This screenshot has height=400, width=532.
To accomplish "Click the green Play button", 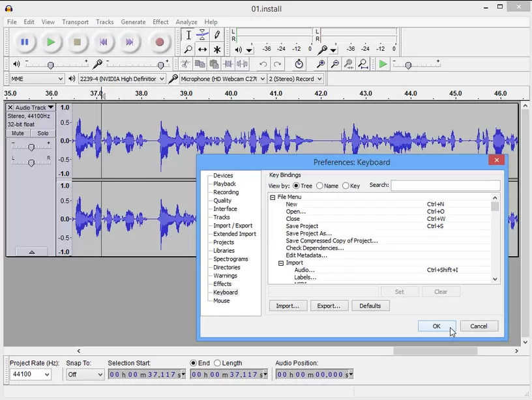I will pos(51,42).
